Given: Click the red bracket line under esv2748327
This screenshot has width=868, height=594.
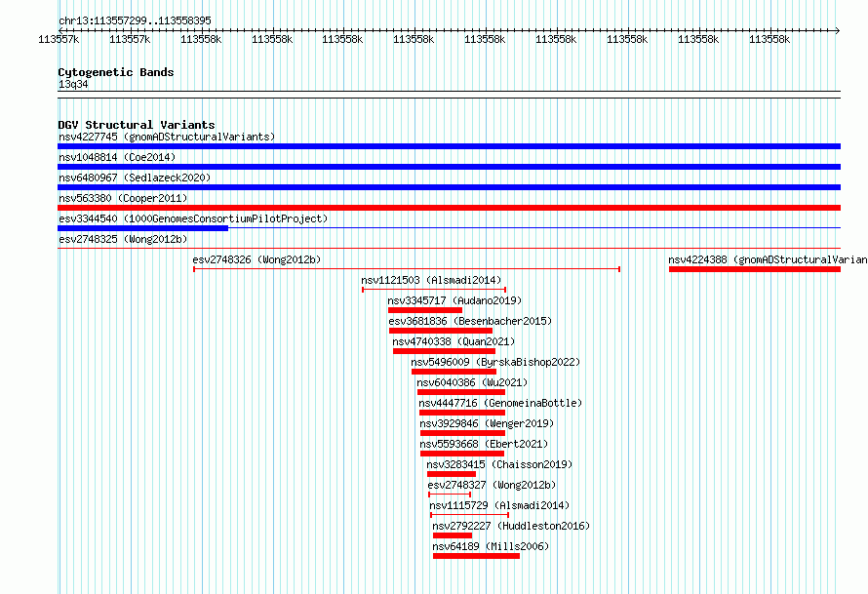Looking at the screenshot, I should [450, 495].
